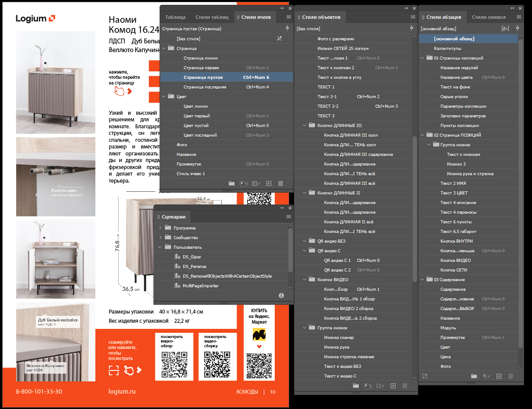532x409 pixels.
Task: Collapse the Пользователь scripts folder
Action: (x=160, y=247)
